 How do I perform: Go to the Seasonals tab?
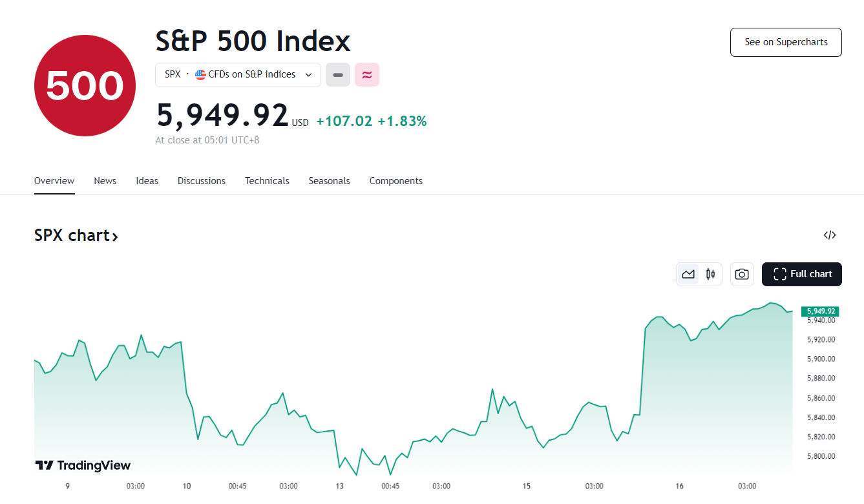coord(329,181)
